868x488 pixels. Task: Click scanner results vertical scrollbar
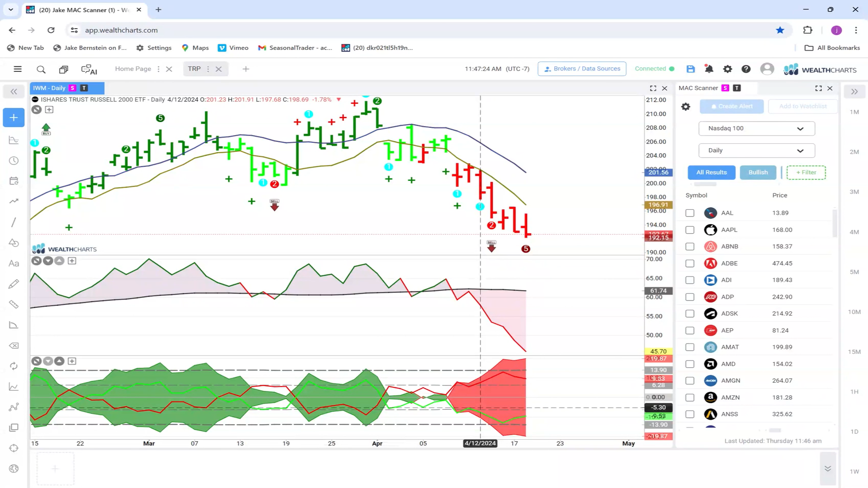click(835, 223)
